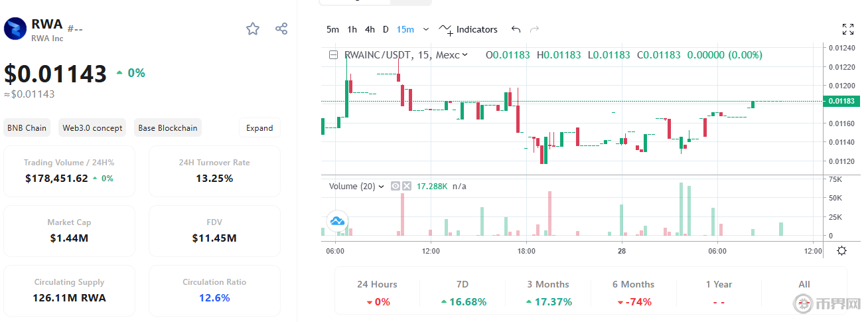The width and height of the screenshot is (868, 322).
Task: Select the 15m timeframe
Action: click(x=405, y=29)
